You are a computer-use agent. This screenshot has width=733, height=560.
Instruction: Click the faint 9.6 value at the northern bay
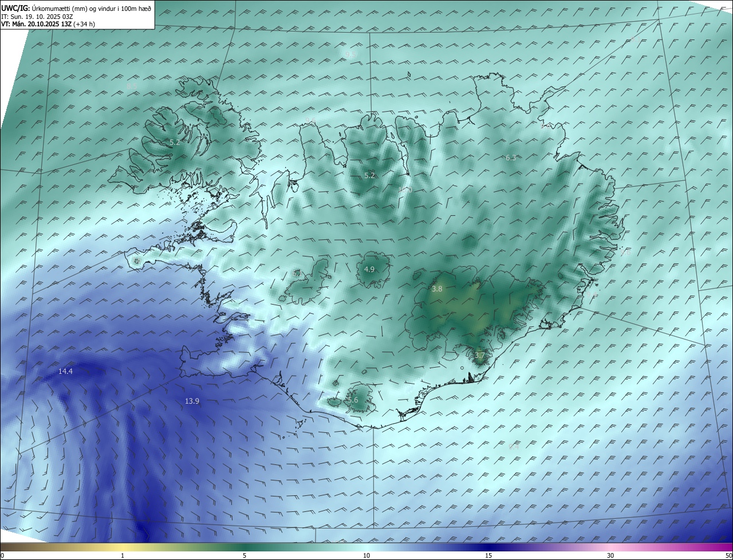click(311, 120)
